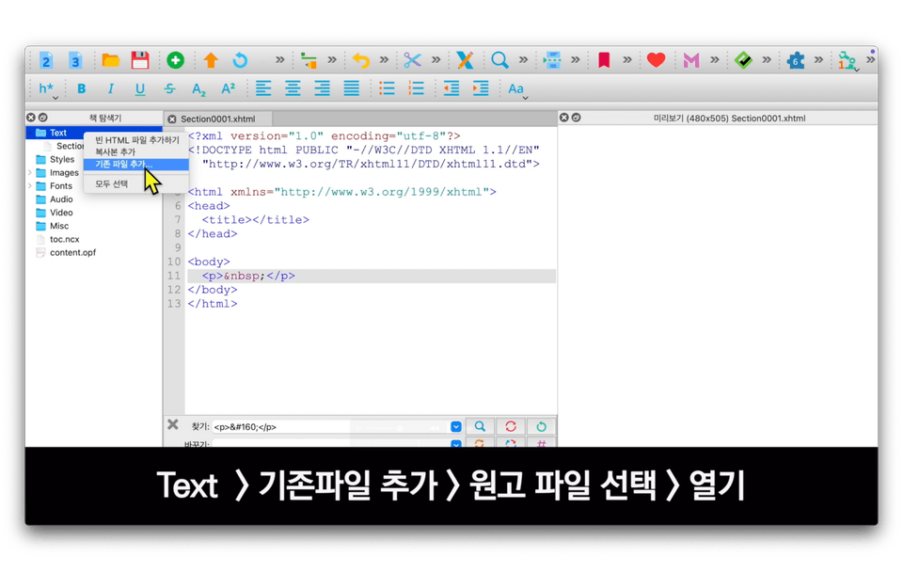Click the find bar magnifier search button
The image size is (903, 588).
[480, 427]
